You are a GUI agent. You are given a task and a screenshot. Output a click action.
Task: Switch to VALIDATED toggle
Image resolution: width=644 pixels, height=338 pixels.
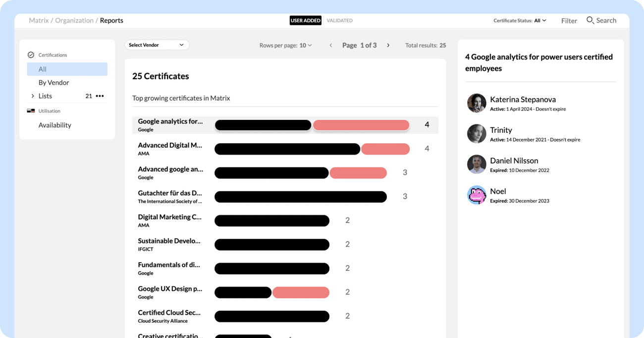340,20
